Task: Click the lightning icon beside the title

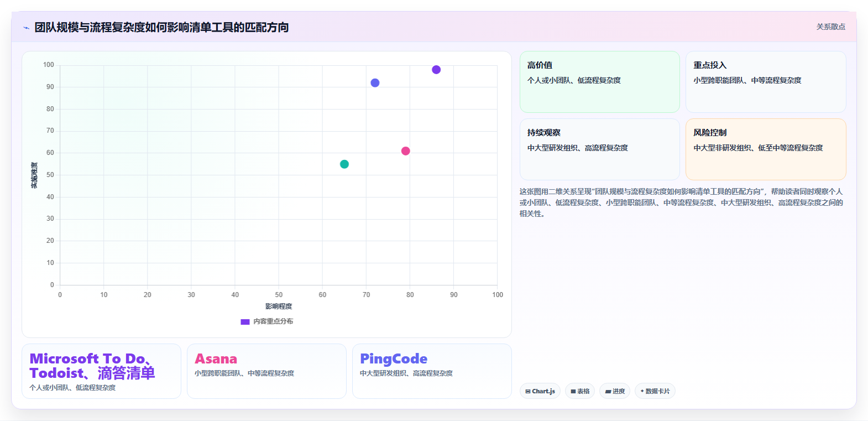Action: point(26,28)
